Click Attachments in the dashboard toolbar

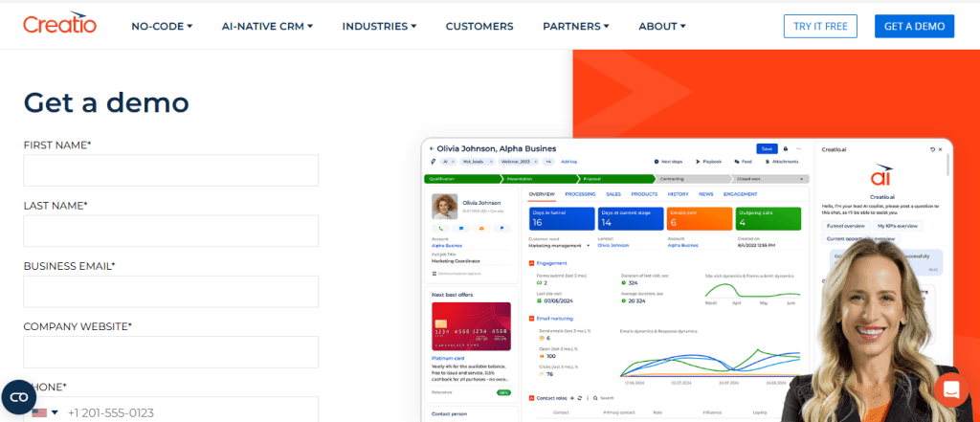point(781,162)
